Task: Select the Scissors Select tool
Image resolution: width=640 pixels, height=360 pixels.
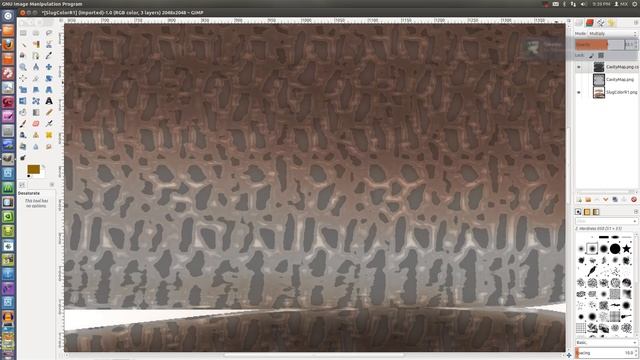Action: click(x=49, y=44)
